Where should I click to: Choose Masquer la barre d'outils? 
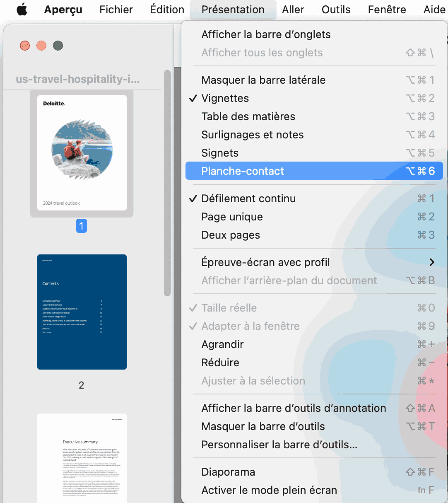[314, 426]
